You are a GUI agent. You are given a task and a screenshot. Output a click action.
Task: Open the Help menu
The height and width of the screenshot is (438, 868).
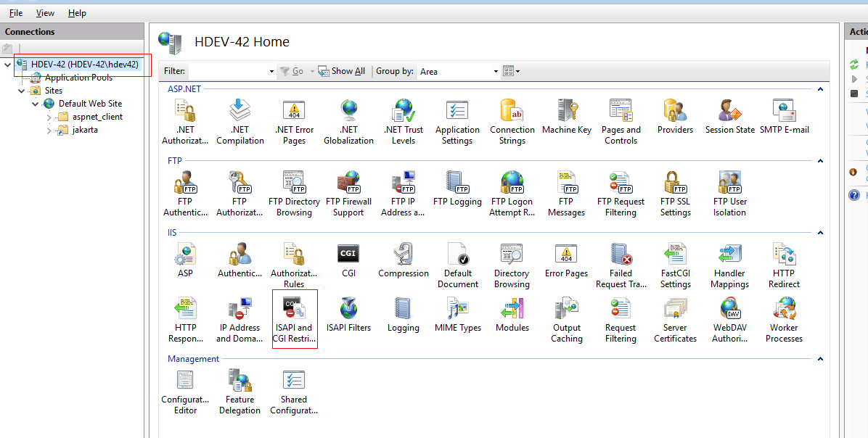[78, 13]
